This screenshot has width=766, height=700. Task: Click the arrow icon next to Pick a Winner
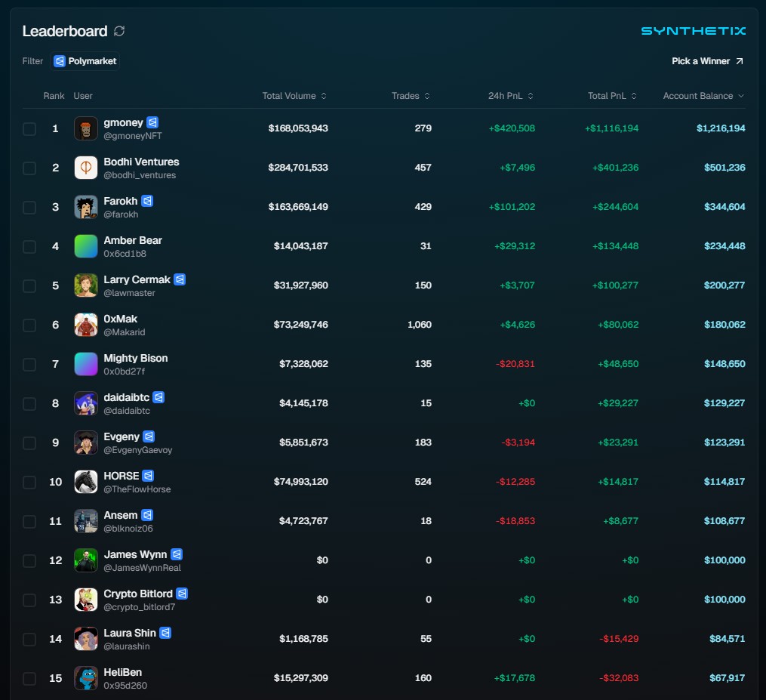[741, 60]
